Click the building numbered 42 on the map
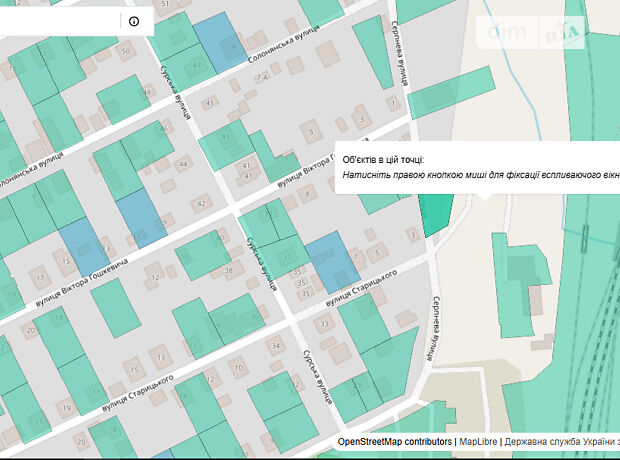The image size is (620, 460). [201, 204]
